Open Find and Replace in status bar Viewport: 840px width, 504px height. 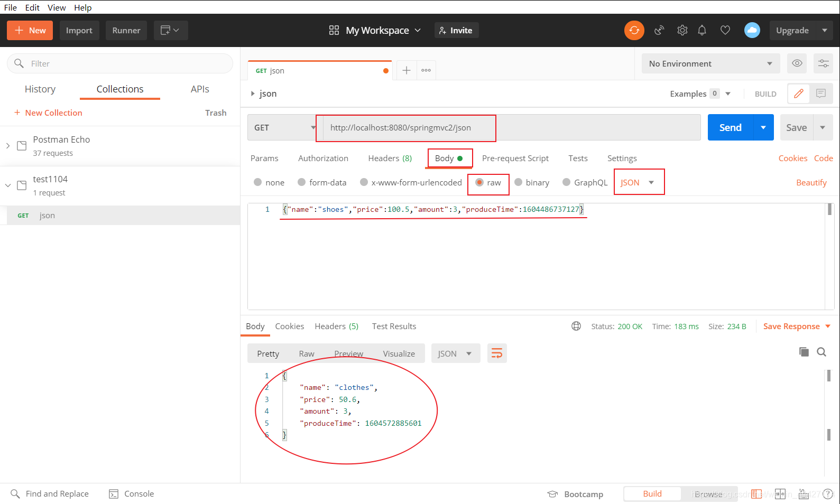pyautogui.click(x=50, y=493)
